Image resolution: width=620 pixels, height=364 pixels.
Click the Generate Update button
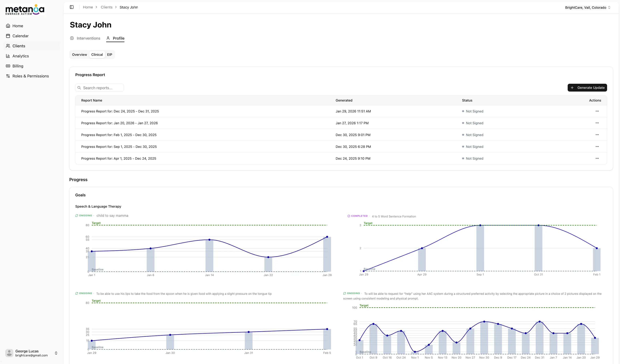pyautogui.click(x=587, y=88)
